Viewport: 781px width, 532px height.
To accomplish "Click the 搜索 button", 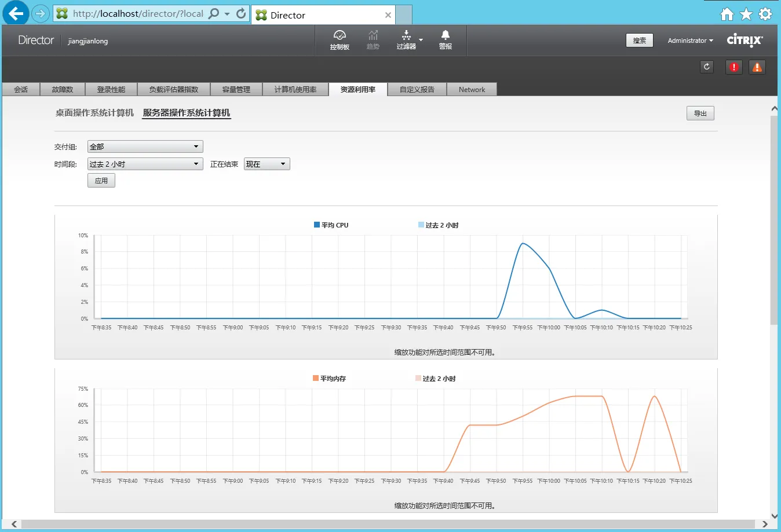I will point(640,41).
